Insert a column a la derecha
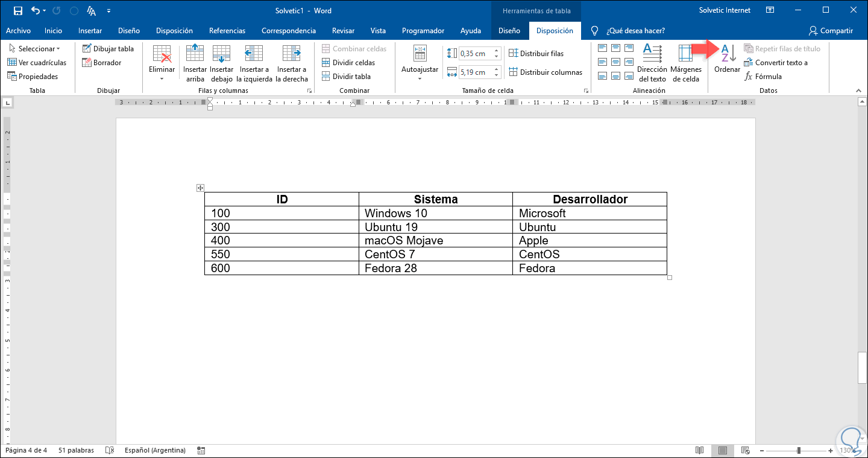868x458 pixels. (292, 63)
